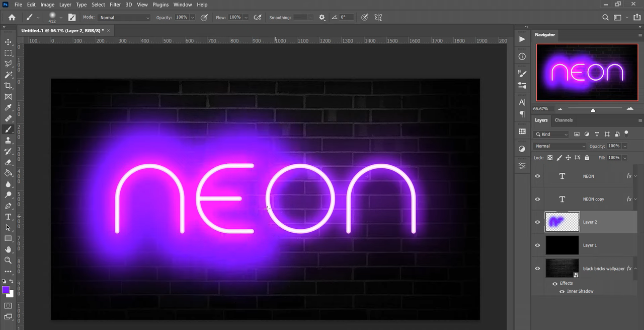The width and height of the screenshot is (644, 330).
Task: Select the Healing Brush tool
Action: pos(8,118)
